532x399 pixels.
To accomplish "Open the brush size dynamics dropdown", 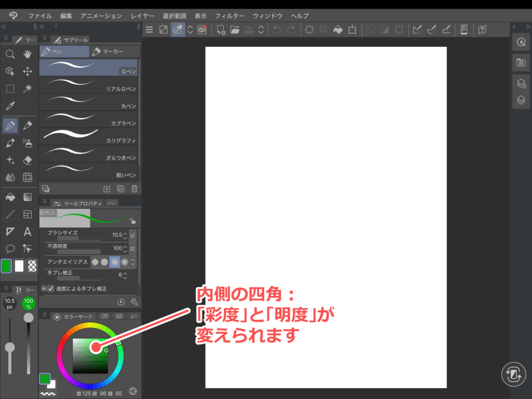I will pos(132,235).
